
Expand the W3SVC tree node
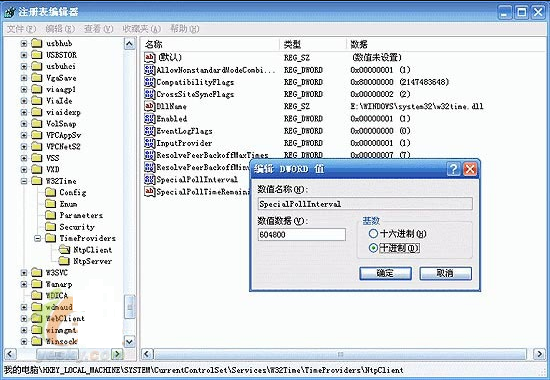pyautogui.click(x=24, y=272)
